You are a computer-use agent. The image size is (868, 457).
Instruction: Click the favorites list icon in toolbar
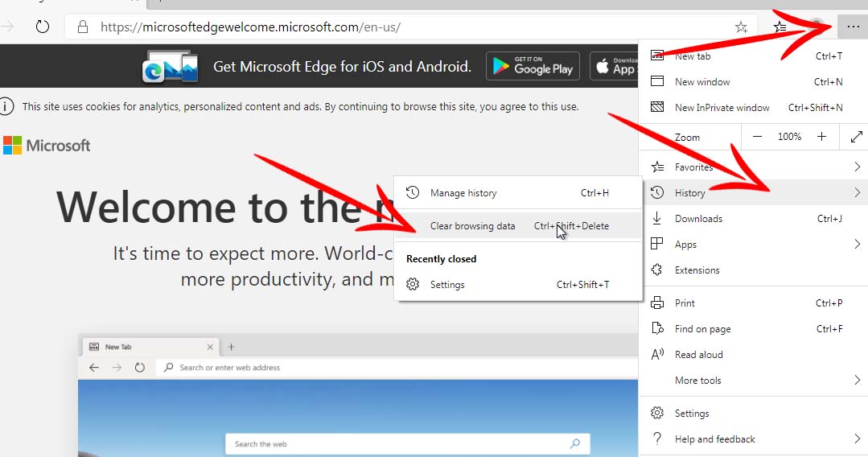point(780,27)
